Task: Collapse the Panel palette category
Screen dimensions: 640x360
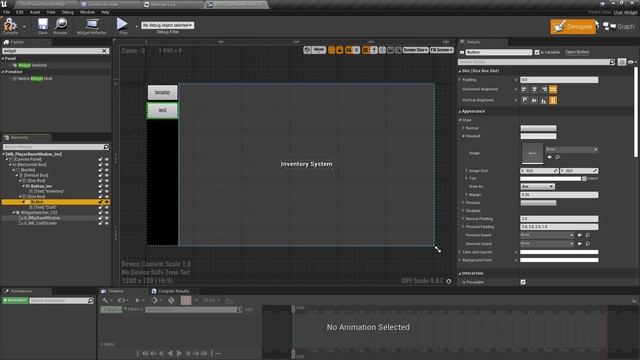Action: point(3,59)
